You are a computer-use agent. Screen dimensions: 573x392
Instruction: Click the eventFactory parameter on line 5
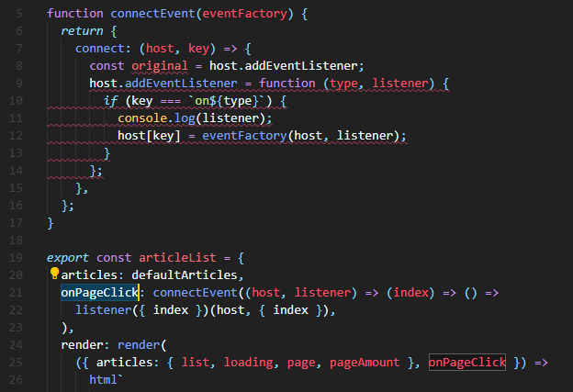[245, 14]
